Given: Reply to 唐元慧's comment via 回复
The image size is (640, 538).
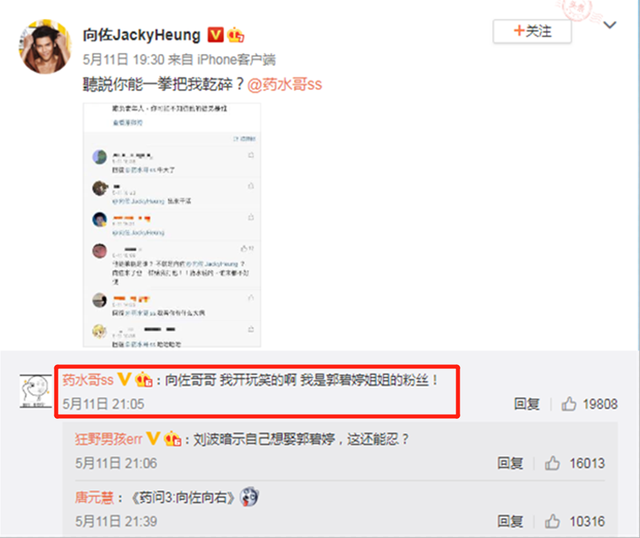Looking at the screenshot, I should 510,521.
